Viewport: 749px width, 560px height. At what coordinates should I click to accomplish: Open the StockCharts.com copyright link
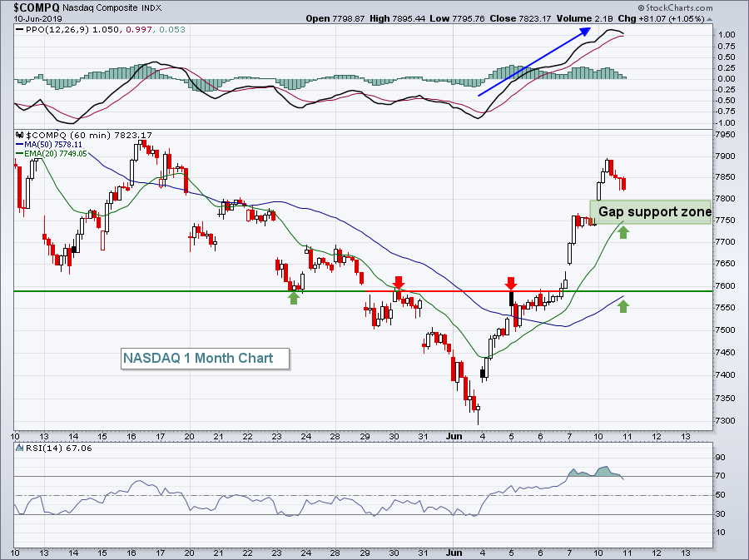click(675, 7)
